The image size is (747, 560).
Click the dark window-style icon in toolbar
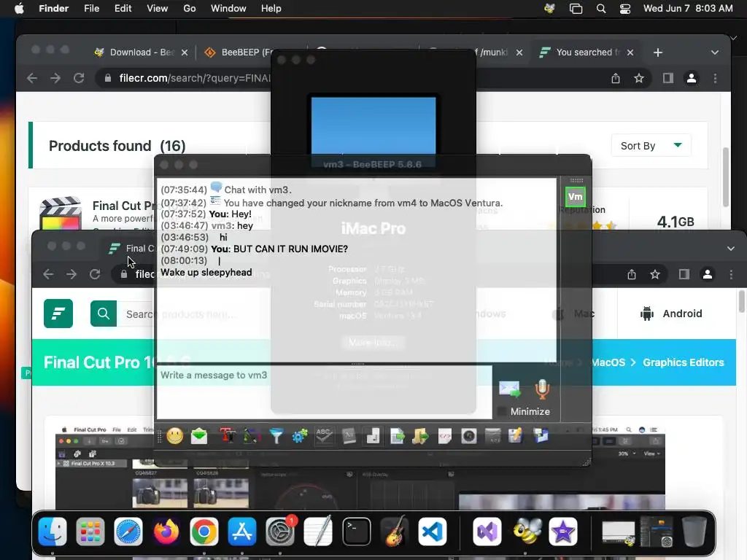[x=492, y=436]
